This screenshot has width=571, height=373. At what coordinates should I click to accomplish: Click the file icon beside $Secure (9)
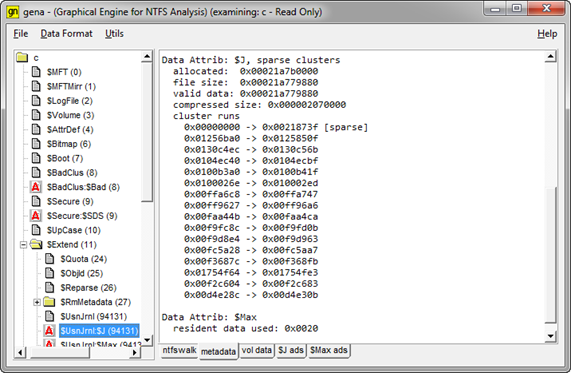tap(36, 201)
